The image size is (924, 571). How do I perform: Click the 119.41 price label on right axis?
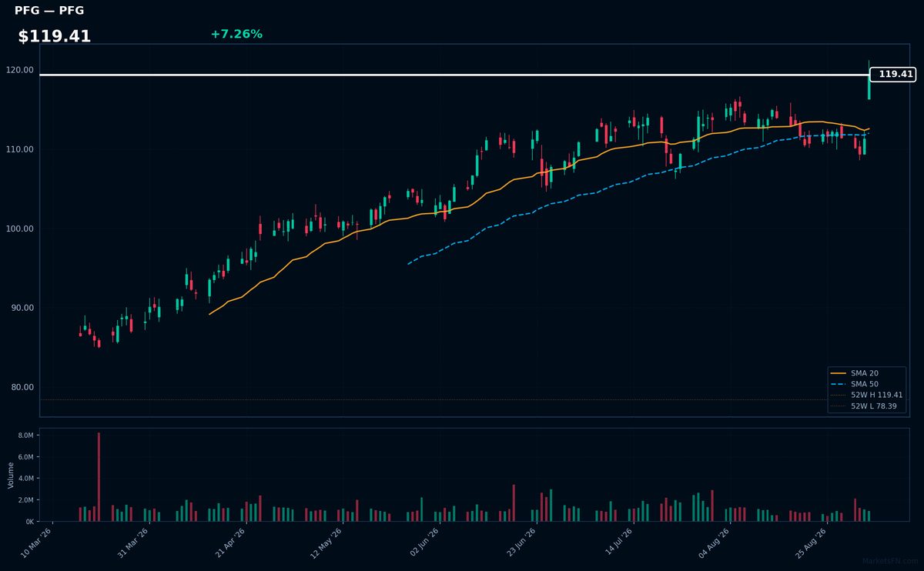tap(893, 75)
